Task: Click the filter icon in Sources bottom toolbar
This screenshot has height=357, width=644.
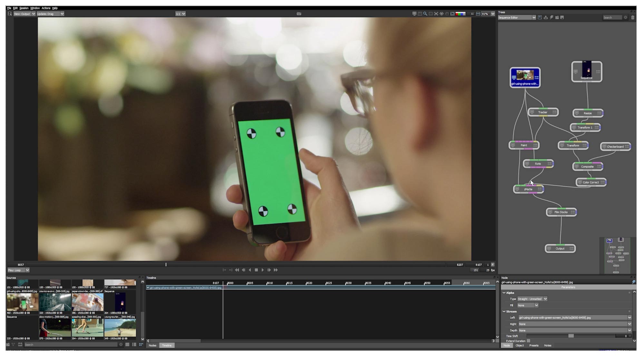Action: click(x=14, y=344)
